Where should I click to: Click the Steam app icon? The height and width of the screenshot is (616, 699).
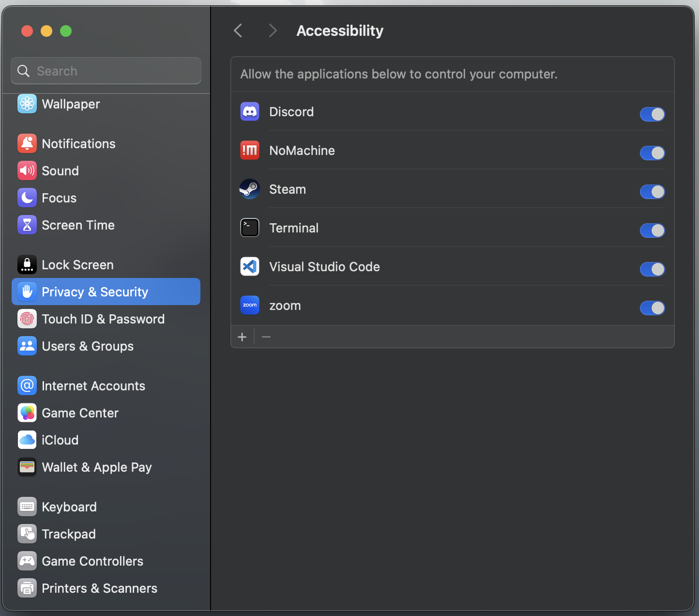[250, 189]
